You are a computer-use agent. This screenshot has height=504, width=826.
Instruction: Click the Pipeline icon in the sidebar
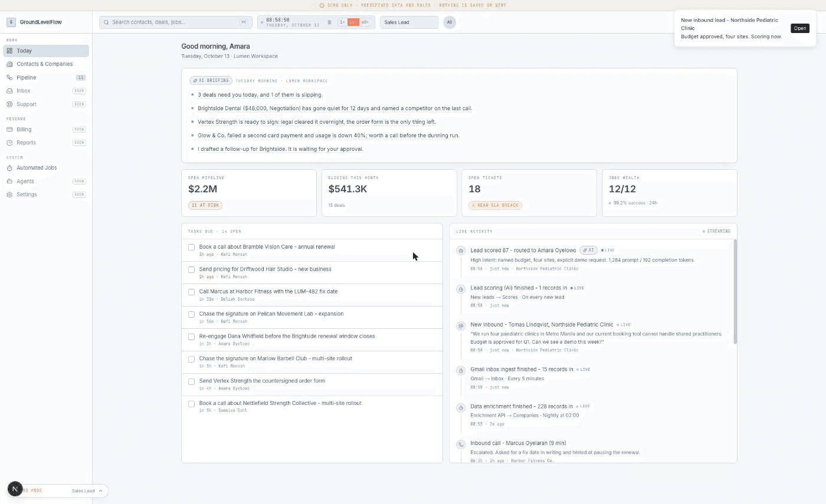9,77
